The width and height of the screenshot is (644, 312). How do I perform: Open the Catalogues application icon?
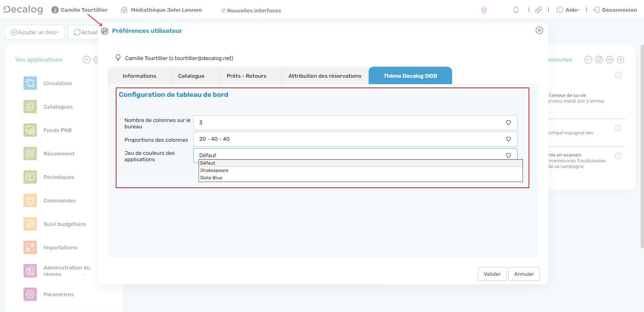pyautogui.click(x=30, y=107)
